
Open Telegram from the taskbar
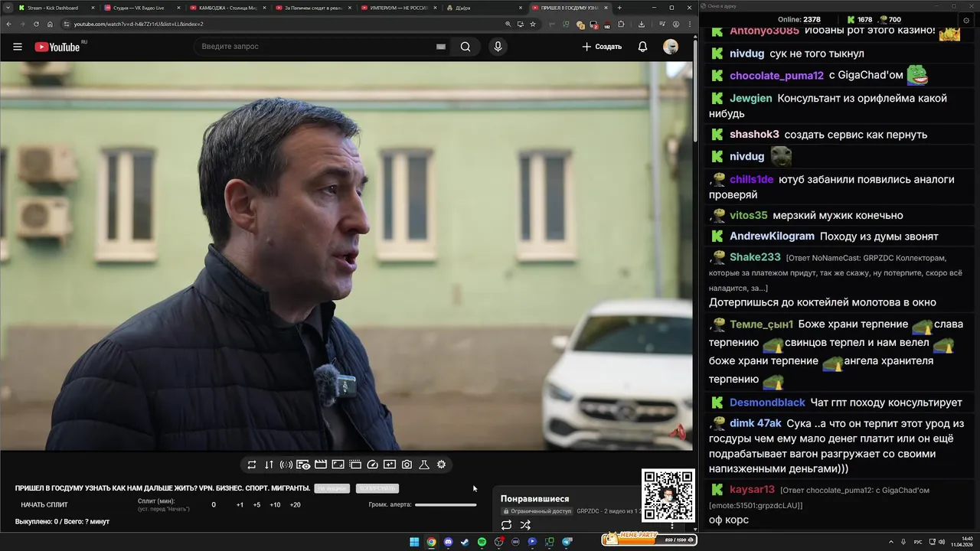click(567, 542)
